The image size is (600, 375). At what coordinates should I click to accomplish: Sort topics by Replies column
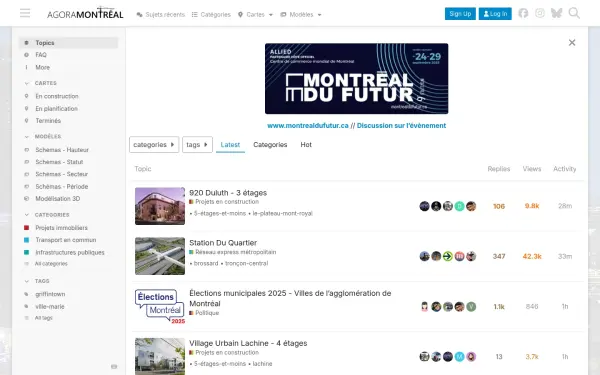pyautogui.click(x=499, y=169)
